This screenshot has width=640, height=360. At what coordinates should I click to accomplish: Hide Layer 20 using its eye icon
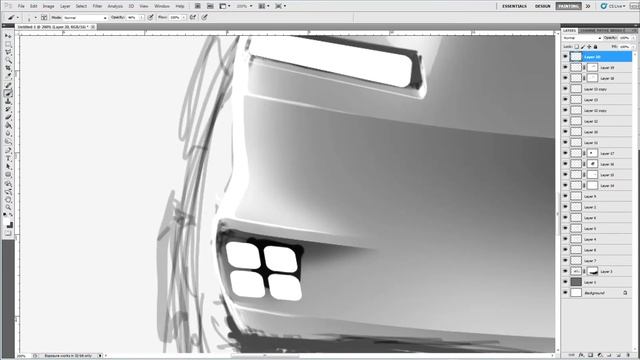[565, 57]
